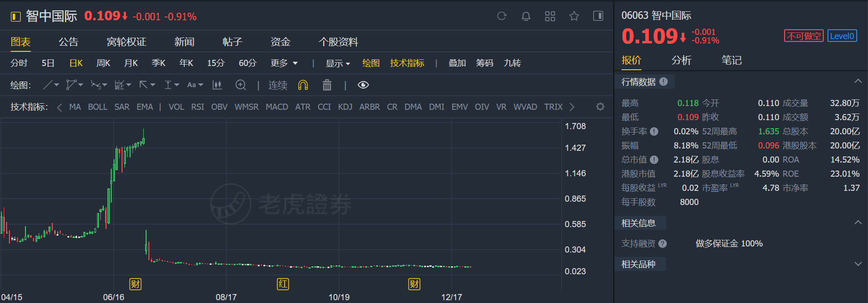Toggle the 绘图 drawing toolbar

(371, 63)
